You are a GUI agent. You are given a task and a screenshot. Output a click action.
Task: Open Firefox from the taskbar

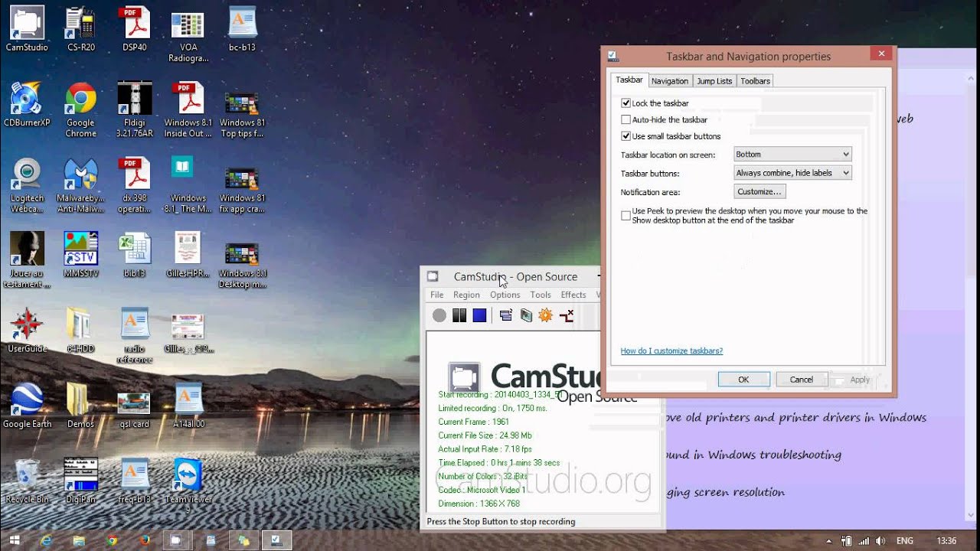click(145, 540)
